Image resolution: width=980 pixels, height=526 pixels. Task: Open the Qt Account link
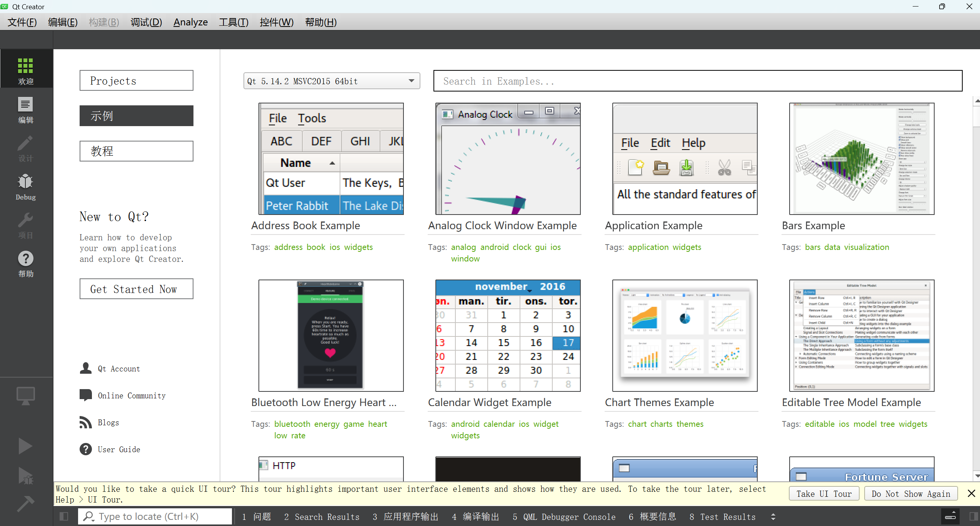pyautogui.click(x=118, y=368)
